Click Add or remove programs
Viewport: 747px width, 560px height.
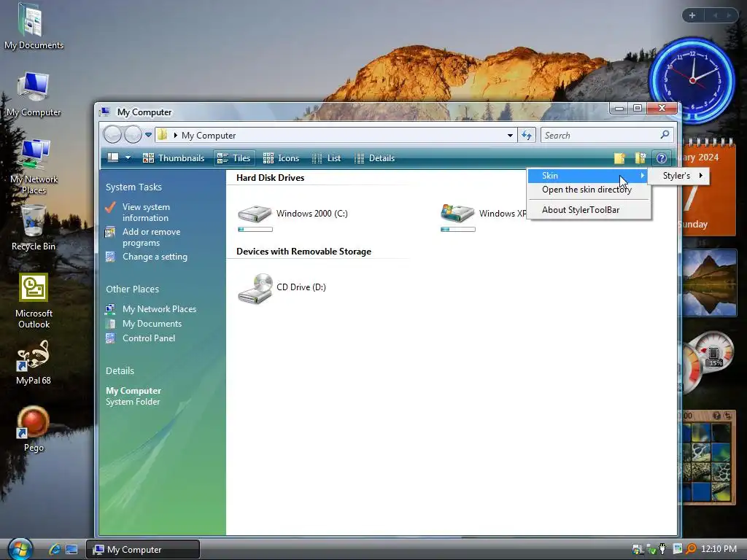point(151,237)
